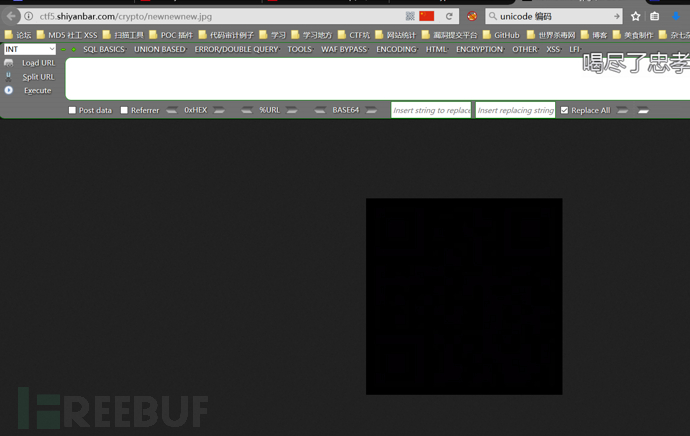Click the search magnifier icon

tap(492, 16)
